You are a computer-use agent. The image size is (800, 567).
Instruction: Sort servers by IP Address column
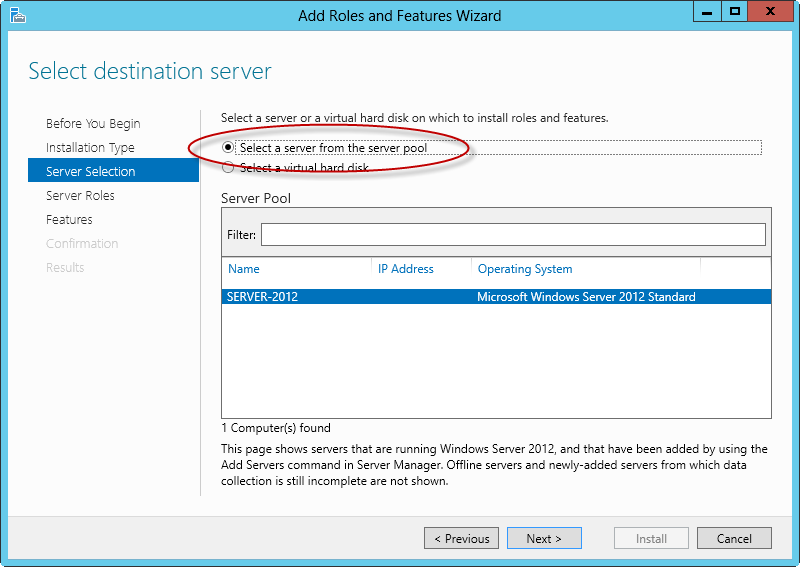406,269
